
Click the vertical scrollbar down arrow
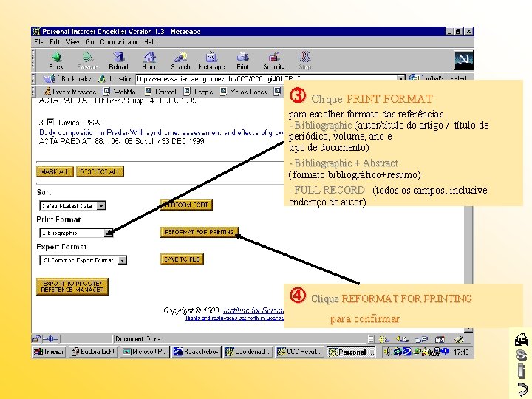coord(468,330)
